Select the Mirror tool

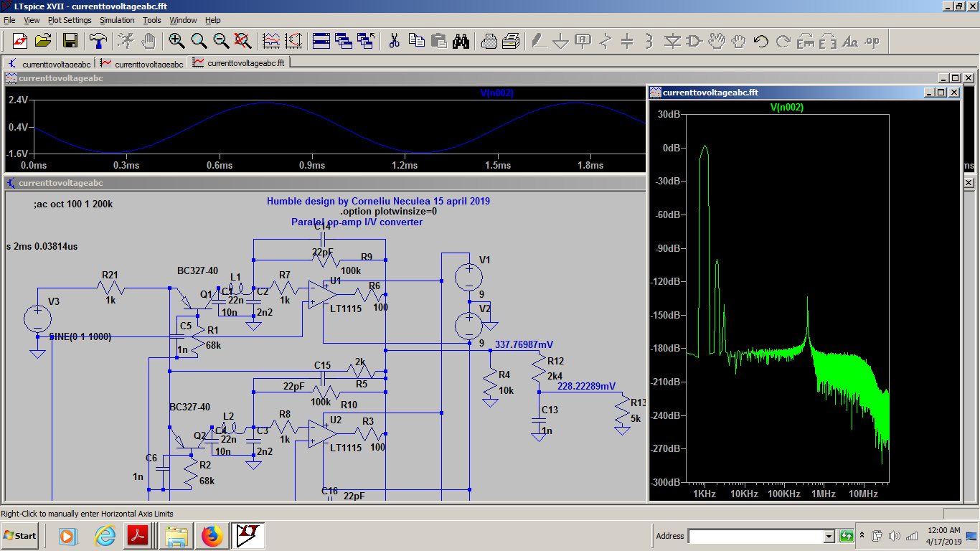pyautogui.click(x=827, y=41)
